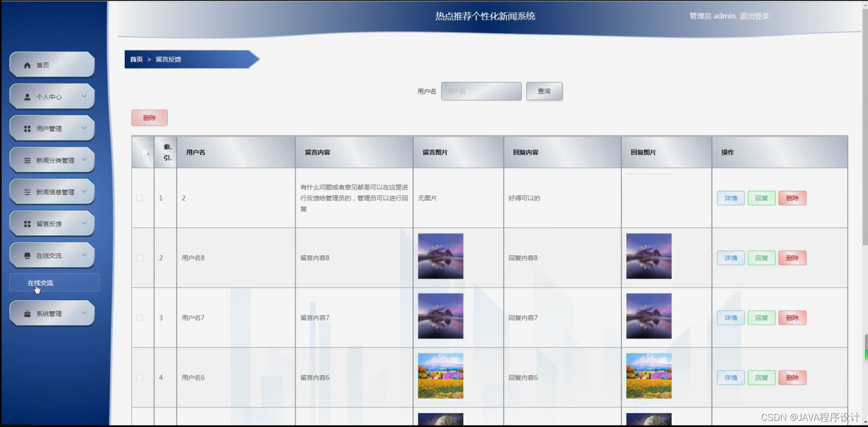Image resolution: width=868 pixels, height=427 pixels.
Task: Expand the 用户管理 menu chevron
Action: click(84, 128)
